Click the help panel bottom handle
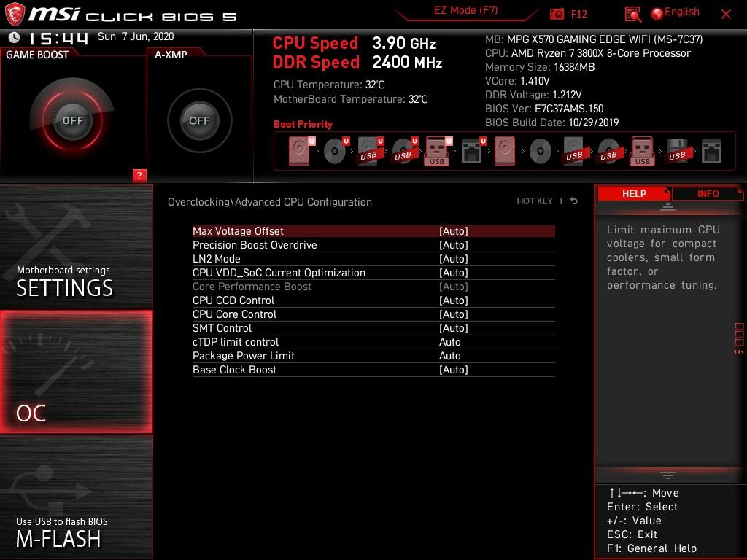Image resolution: width=747 pixels, height=560 pixels. coord(668,475)
